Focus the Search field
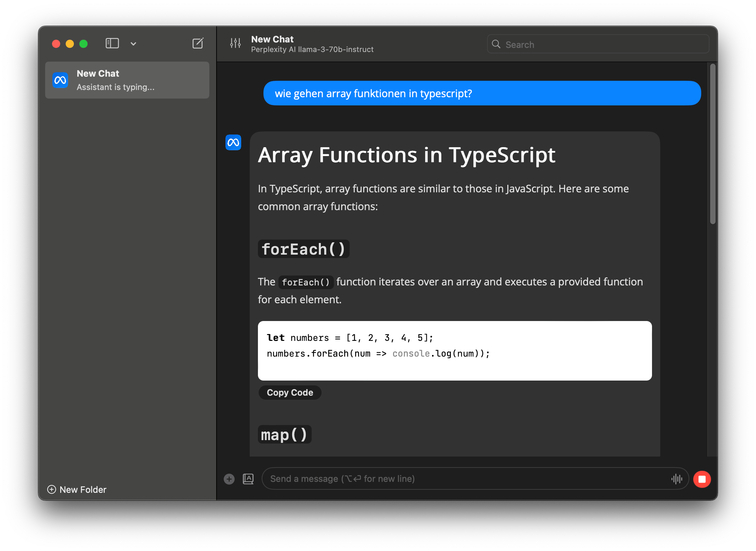The height and width of the screenshot is (551, 756). pyautogui.click(x=598, y=44)
